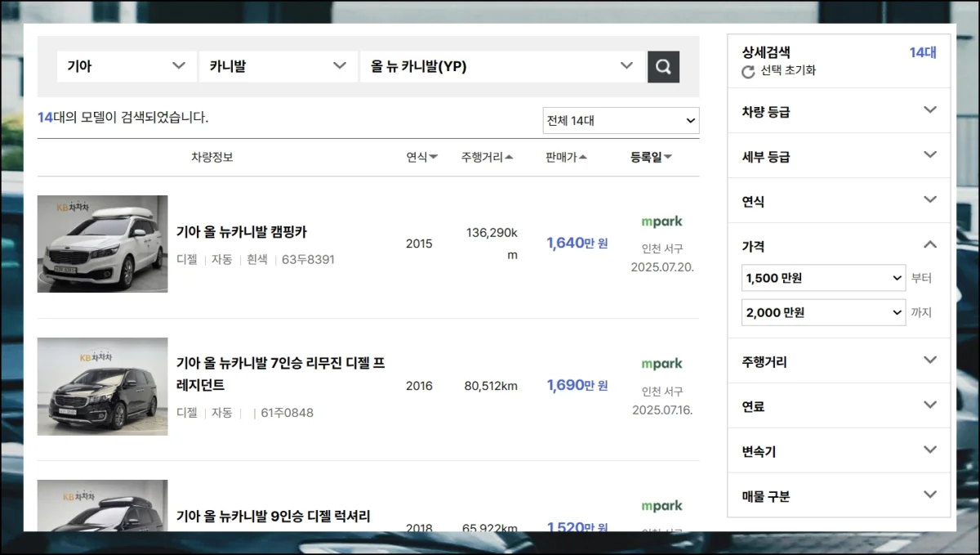
Task: Open the 올 뉴 카니발(YP) dropdown
Action: [502, 67]
